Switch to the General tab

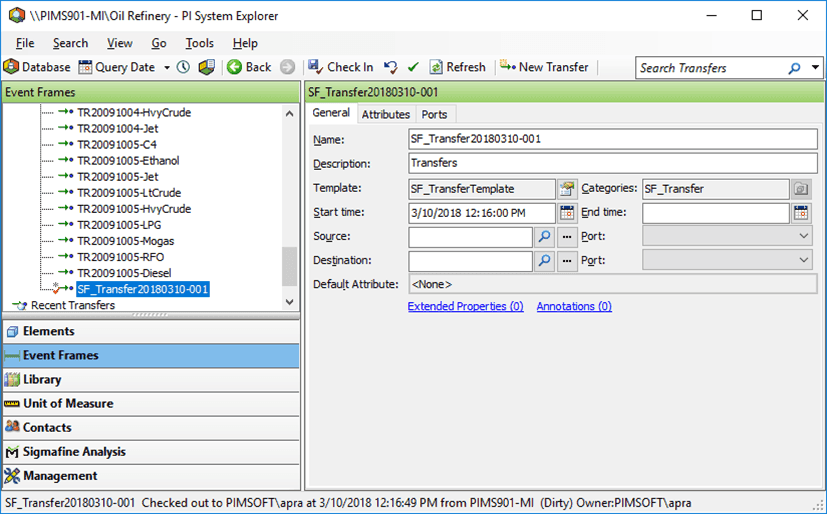331,113
